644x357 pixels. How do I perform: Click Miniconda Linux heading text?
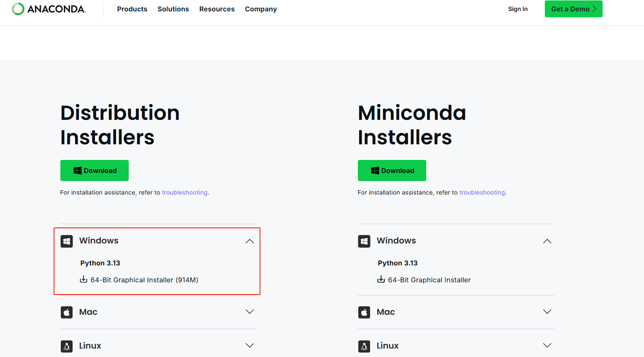click(388, 346)
